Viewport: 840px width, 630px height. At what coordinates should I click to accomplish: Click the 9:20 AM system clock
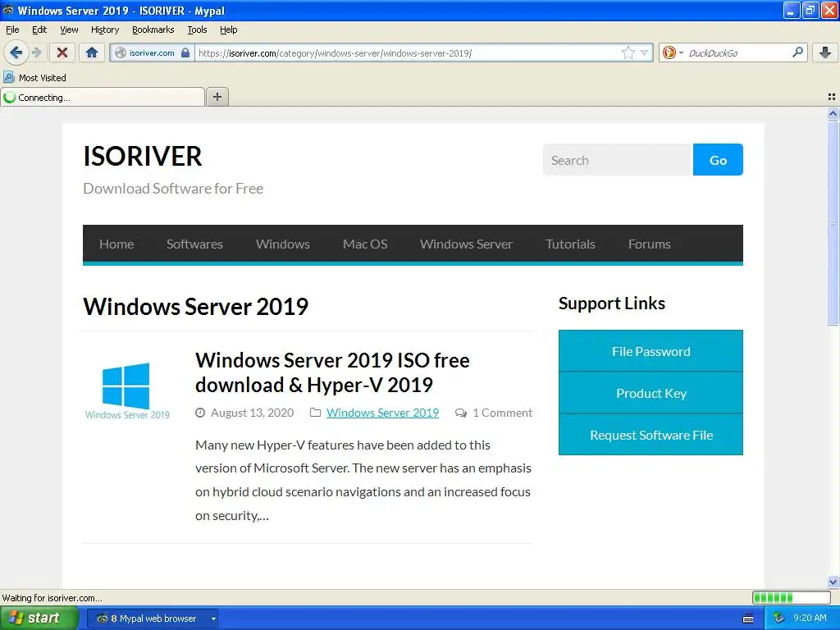point(810,619)
